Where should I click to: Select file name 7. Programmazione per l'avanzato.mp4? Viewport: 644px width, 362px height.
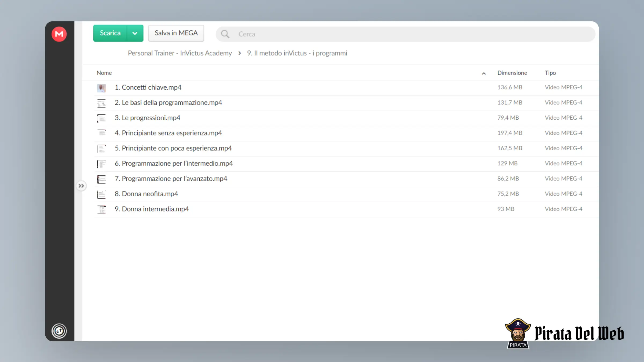(171, 178)
